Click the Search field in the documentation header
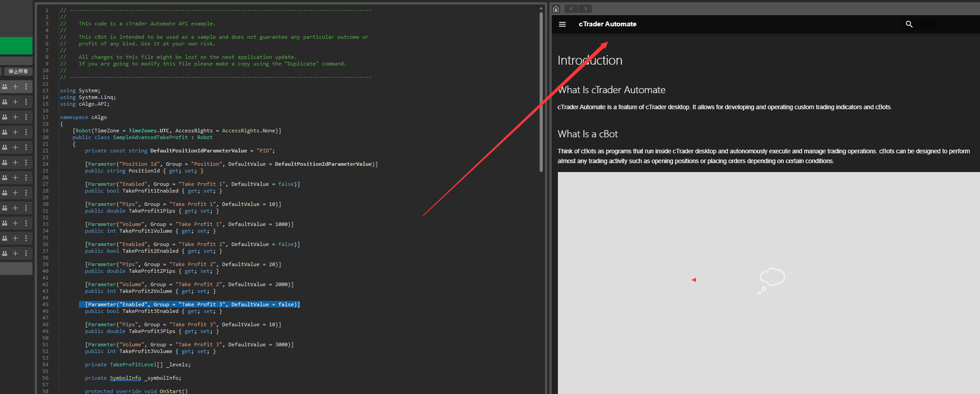The image size is (980, 394). coord(939,25)
